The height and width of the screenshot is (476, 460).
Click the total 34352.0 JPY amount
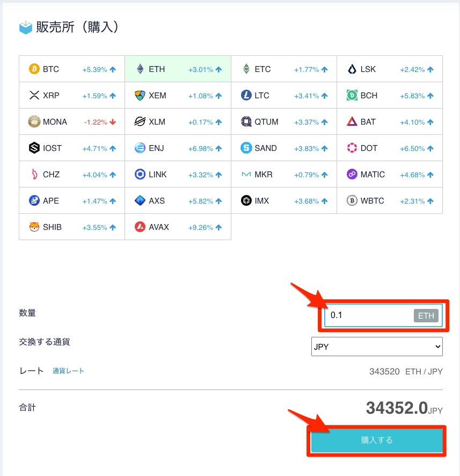tap(404, 408)
